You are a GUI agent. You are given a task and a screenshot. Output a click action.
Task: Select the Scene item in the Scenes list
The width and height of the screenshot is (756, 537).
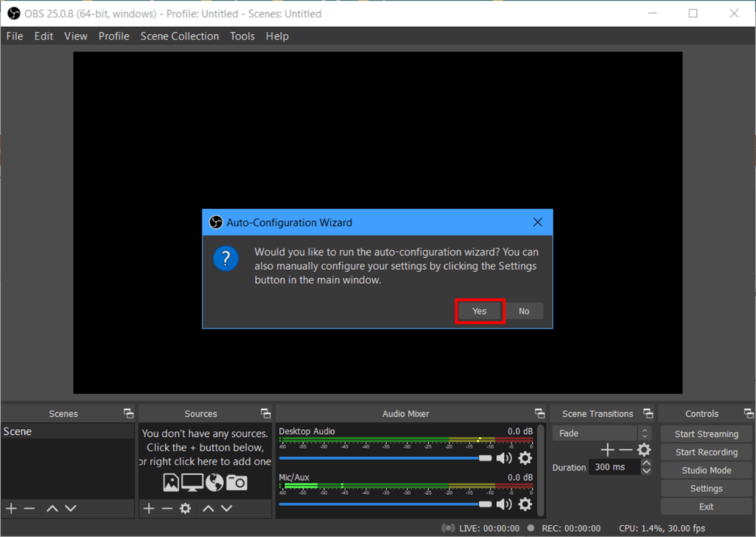click(18, 431)
